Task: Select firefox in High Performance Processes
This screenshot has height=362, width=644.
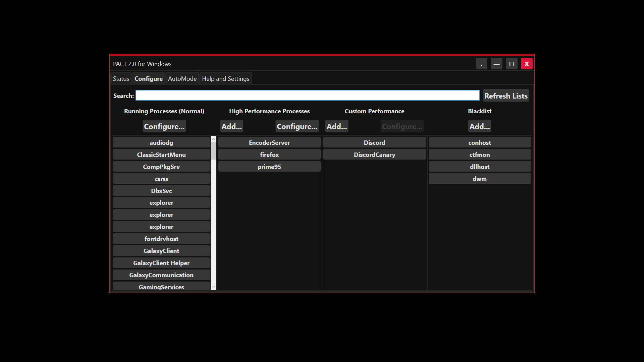Action: [269, 155]
